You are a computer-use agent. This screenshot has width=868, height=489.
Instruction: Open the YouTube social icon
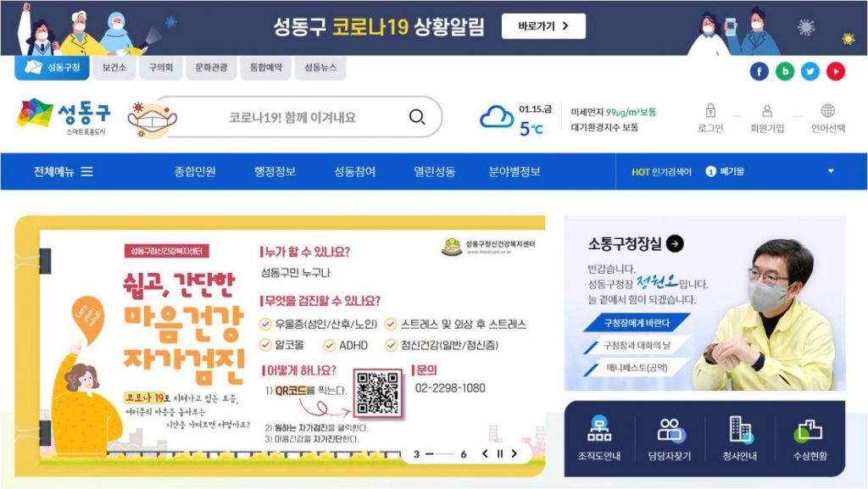point(836,72)
